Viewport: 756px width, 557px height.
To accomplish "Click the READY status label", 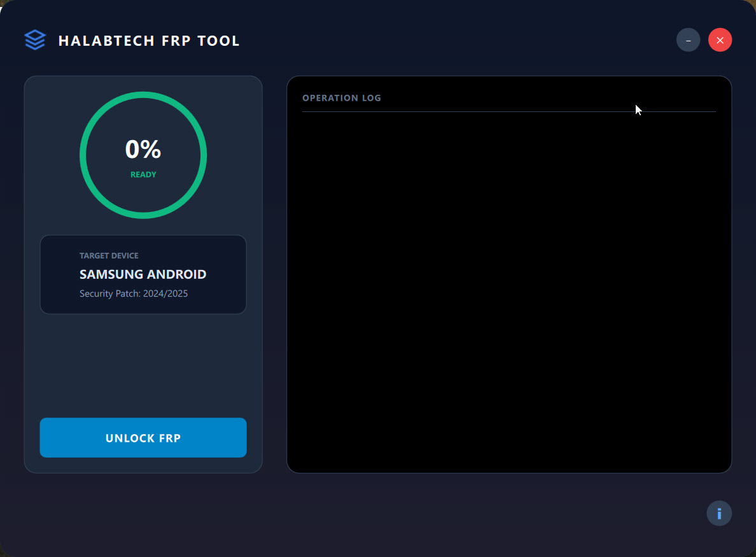I will (143, 174).
